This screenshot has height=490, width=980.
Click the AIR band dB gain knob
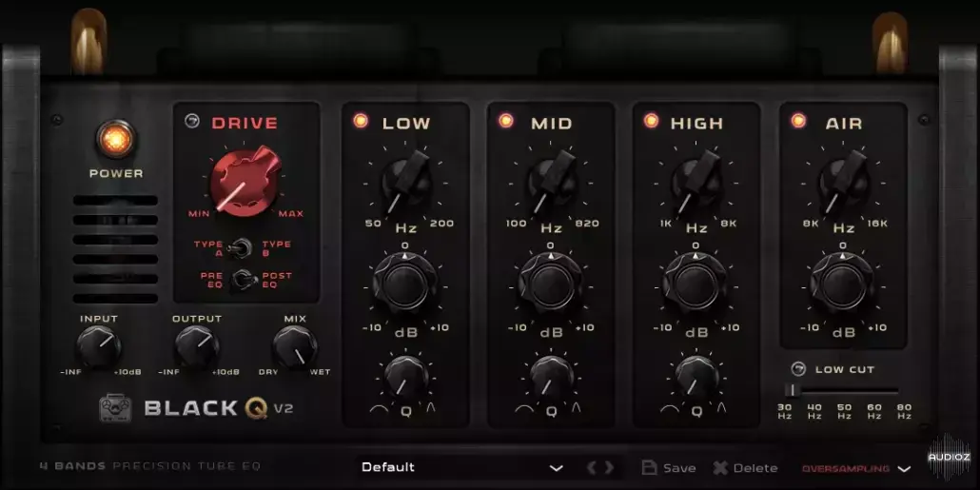point(842,284)
